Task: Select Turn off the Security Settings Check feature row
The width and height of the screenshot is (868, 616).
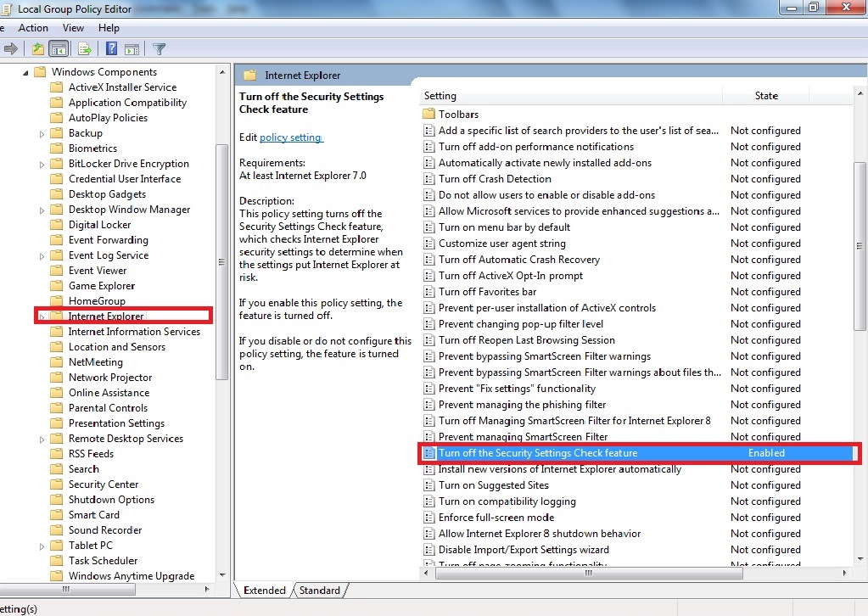Action: click(x=636, y=453)
